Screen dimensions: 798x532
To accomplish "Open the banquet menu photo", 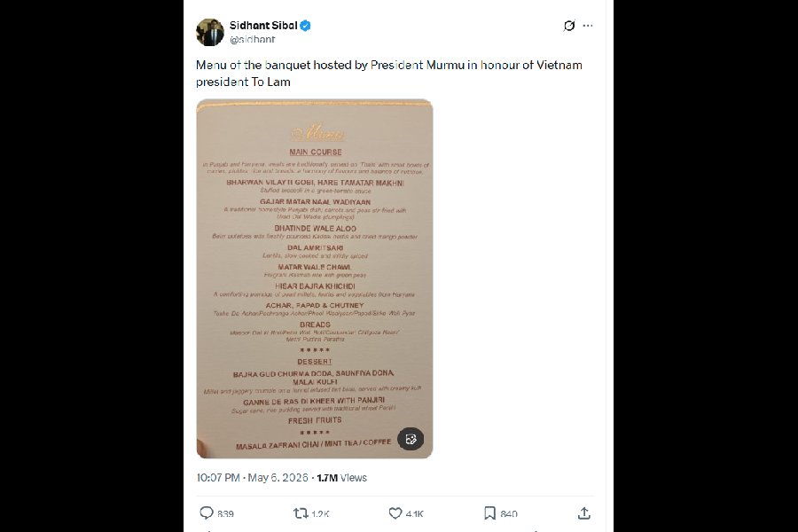I will pyautogui.click(x=315, y=278).
